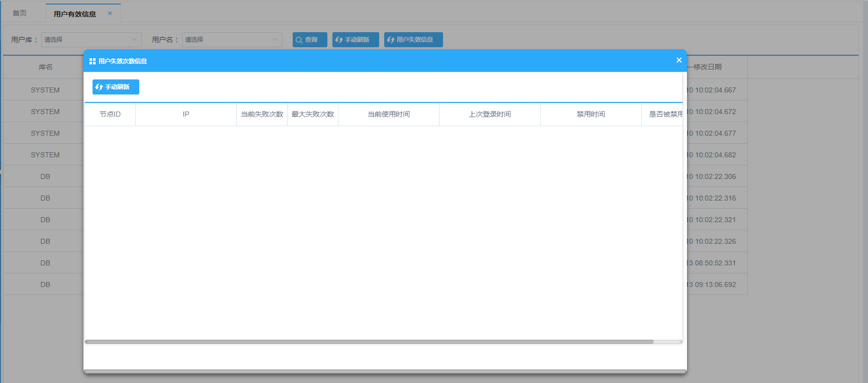Click the 上次登录时间 column header
Viewport: 868px width, 383px height.
pyautogui.click(x=490, y=115)
